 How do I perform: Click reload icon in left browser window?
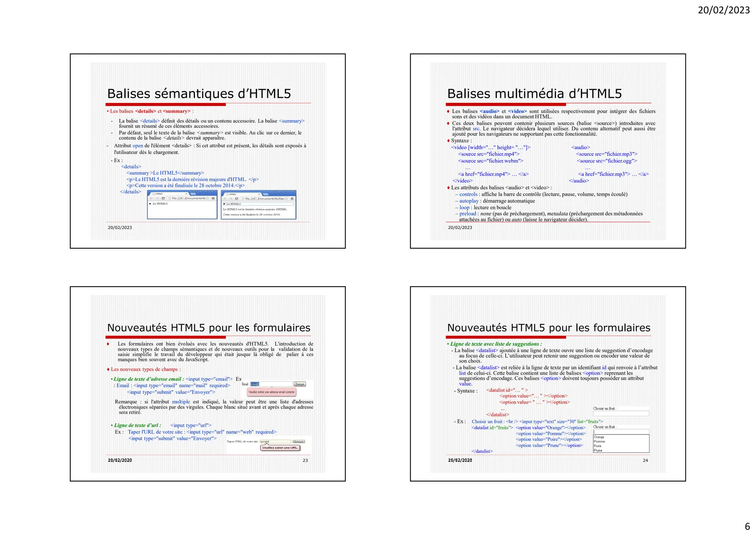pyautogui.click(x=163, y=198)
